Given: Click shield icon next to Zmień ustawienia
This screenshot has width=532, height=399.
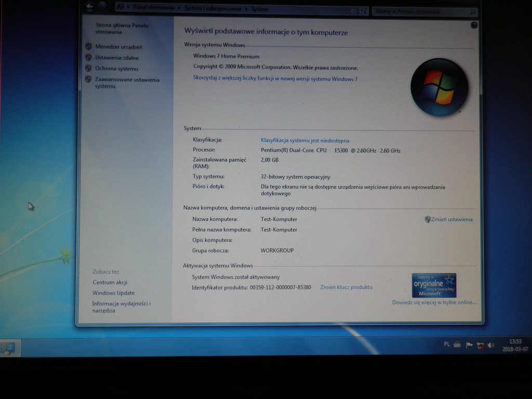Looking at the screenshot, I should click(428, 220).
